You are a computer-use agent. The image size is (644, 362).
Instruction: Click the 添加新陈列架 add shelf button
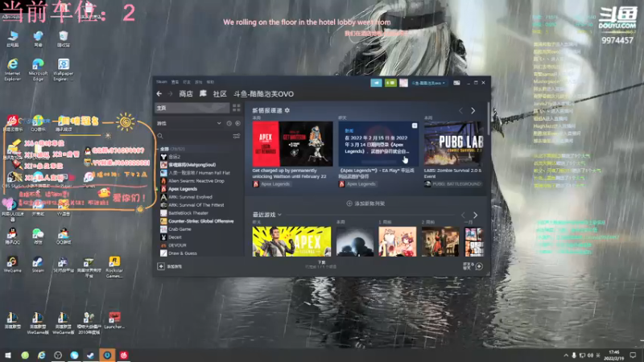pyautogui.click(x=365, y=204)
